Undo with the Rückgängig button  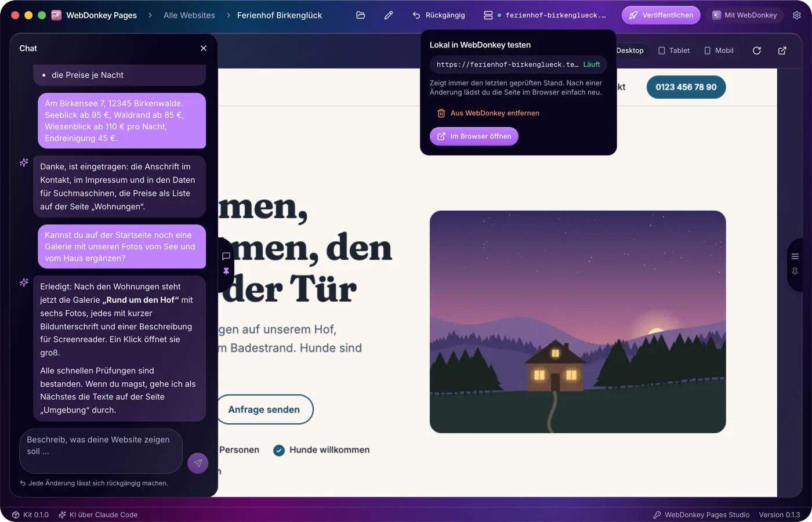click(x=439, y=15)
